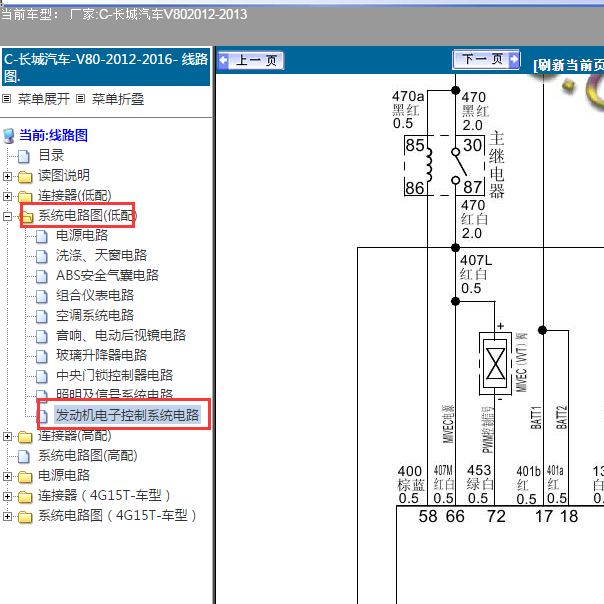
Task: Click page icon beside 中央门锁控制器电路
Action: click(42, 376)
